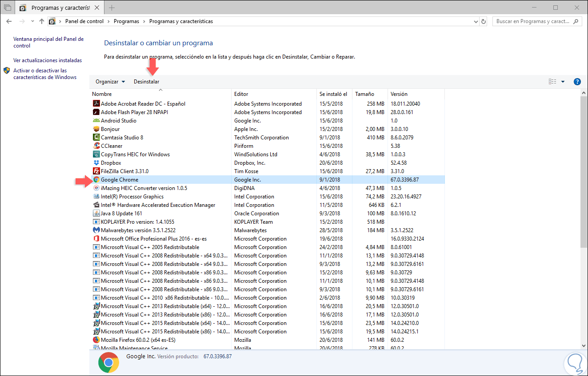Image resolution: width=588 pixels, height=376 pixels.
Task: Click the Panel de control breadcrumb
Action: [84, 21]
